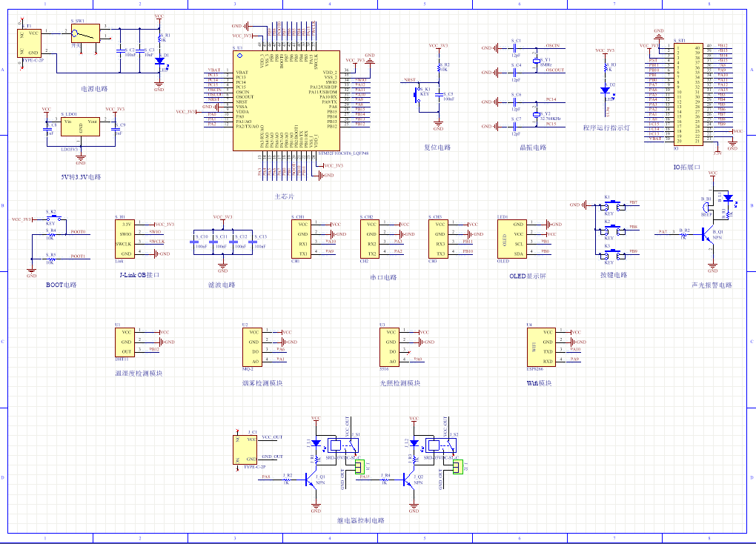Select the K2 key switch on PB8
Viewport: 756px width, 544px height.
click(611, 230)
